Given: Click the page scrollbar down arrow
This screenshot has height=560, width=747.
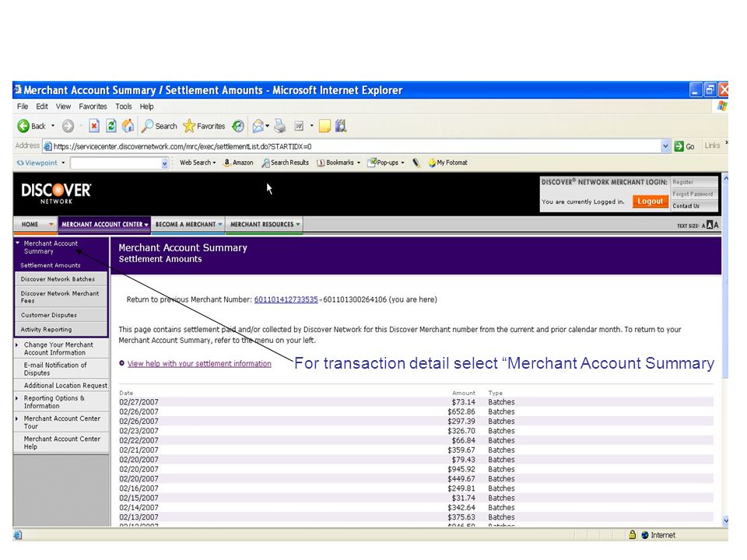Looking at the screenshot, I should [x=725, y=520].
